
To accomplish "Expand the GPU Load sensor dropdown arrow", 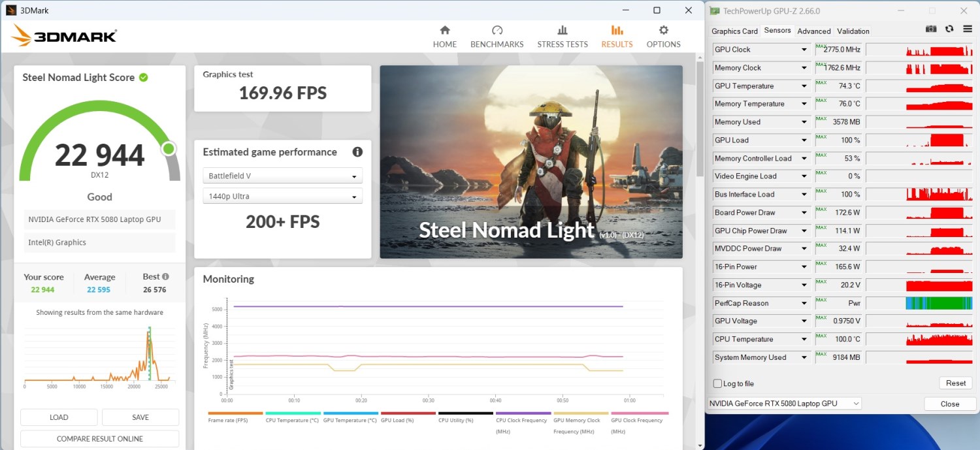I will [x=804, y=140].
